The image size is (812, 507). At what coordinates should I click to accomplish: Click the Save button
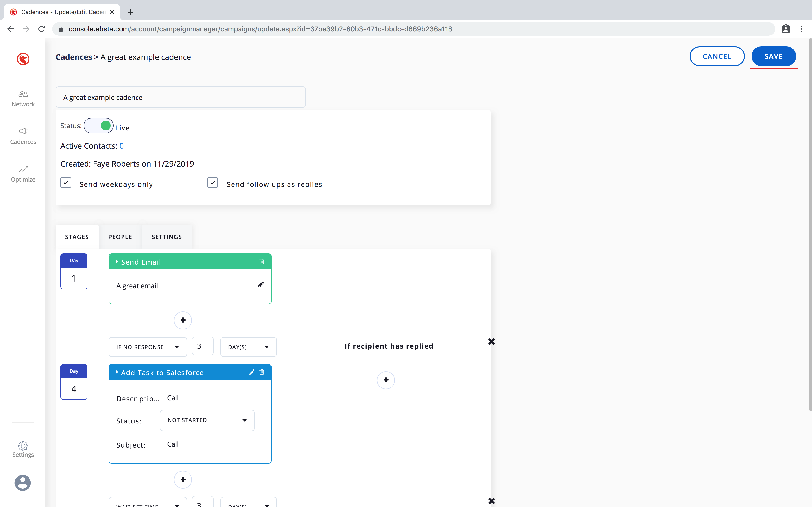[x=773, y=56]
